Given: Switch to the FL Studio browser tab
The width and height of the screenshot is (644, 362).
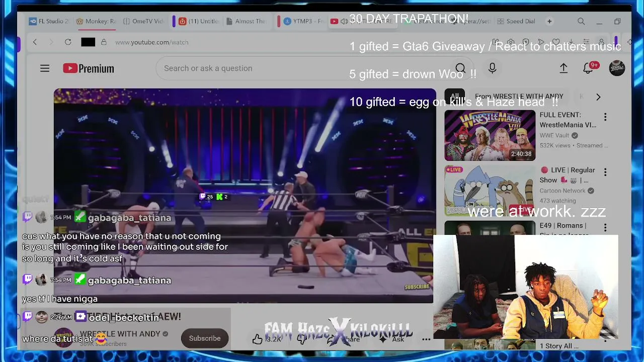Looking at the screenshot, I should (x=49, y=21).
